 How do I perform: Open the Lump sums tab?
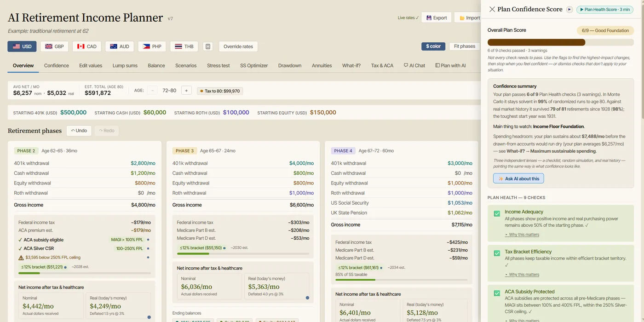coord(125,66)
